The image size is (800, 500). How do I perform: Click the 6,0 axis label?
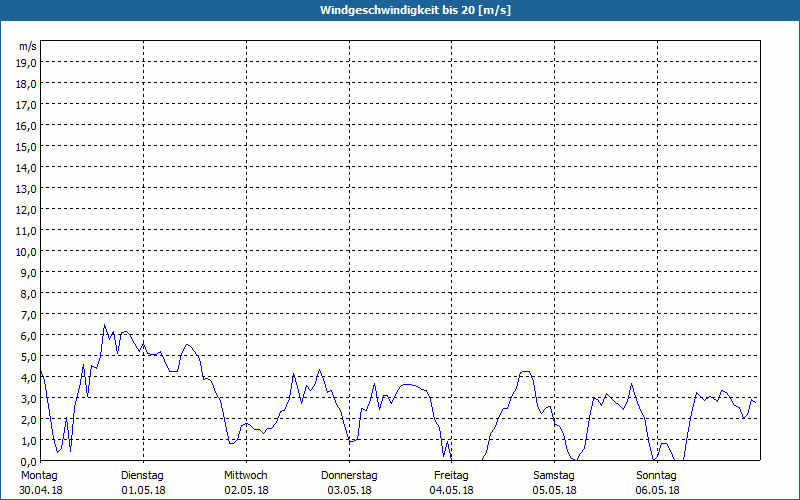[x=29, y=336]
